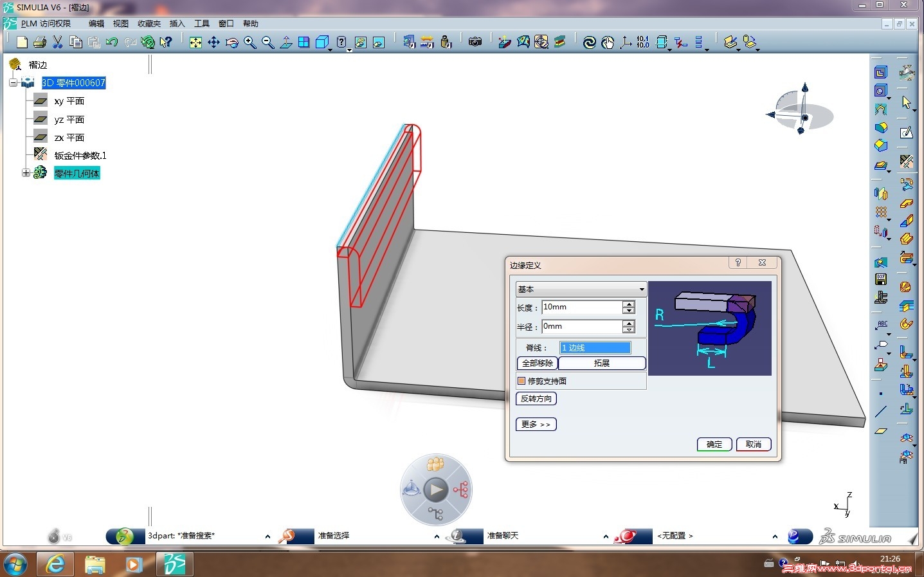The height and width of the screenshot is (577, 924).
Task: Click the line tool icon in right toolbar
Action: pyautogui.click(x=881, y=412)
